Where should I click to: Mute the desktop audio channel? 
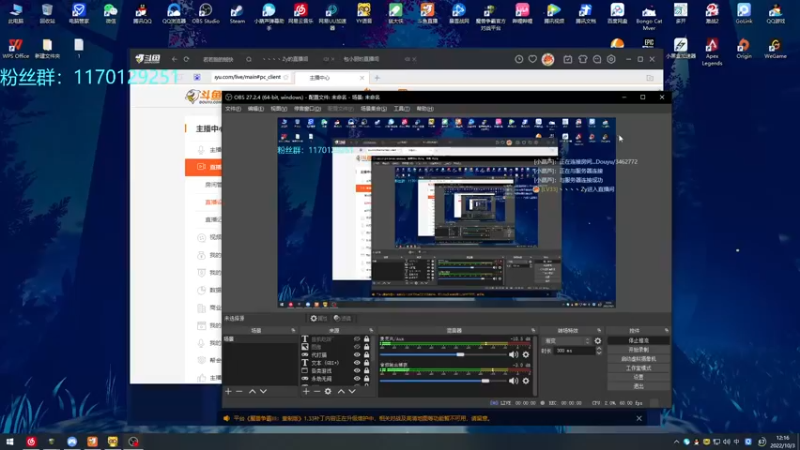(x=513, y=381)
